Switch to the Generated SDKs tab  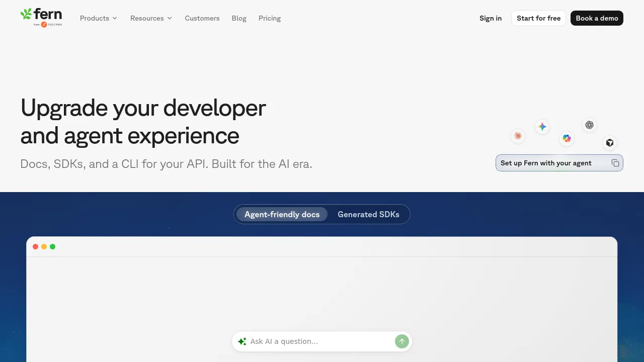(x=368, y=214)
